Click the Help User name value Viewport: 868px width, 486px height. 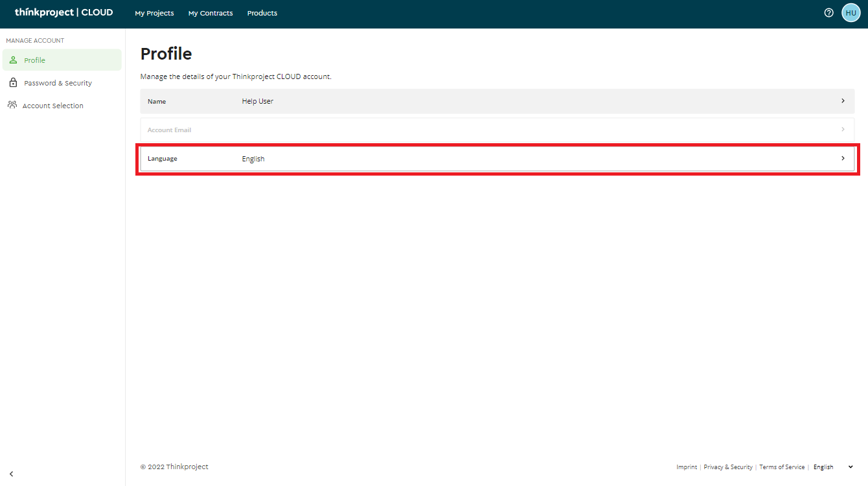(257, 101)
